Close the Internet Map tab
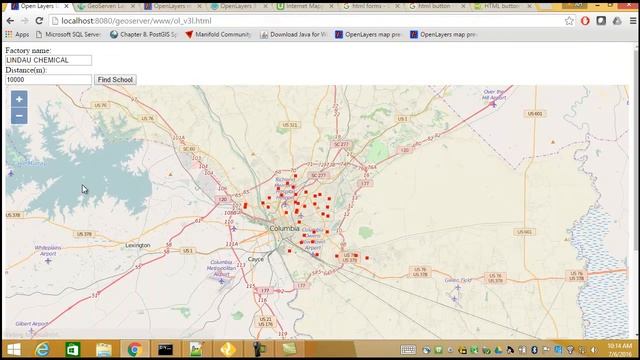This screenshot has width=640, height=360. 331,7
